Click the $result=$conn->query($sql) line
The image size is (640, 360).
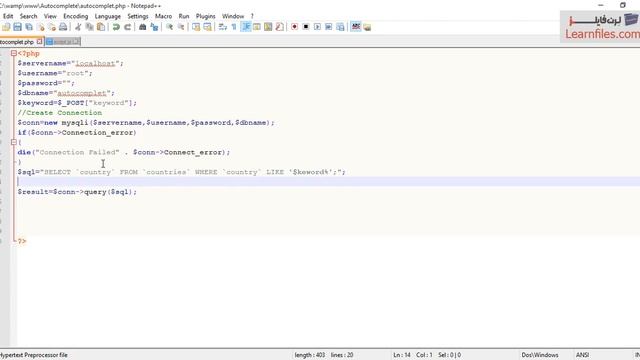tap(77, 192)
